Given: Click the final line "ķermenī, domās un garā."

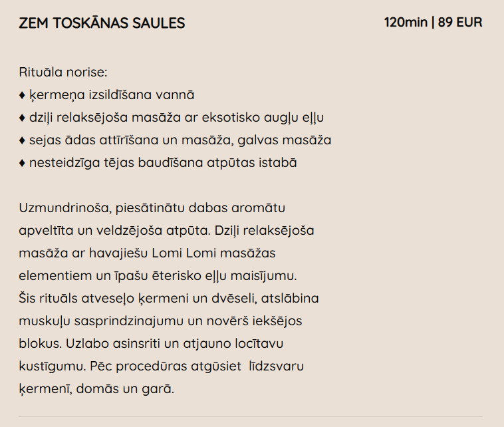Looking at the screenshot, I should click(x=96, y=389).
